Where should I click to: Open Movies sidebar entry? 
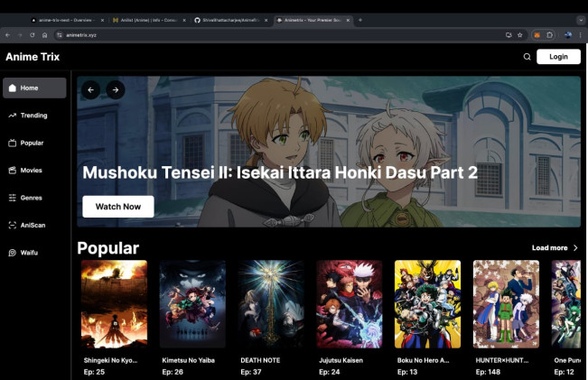[x=25, y=170]
